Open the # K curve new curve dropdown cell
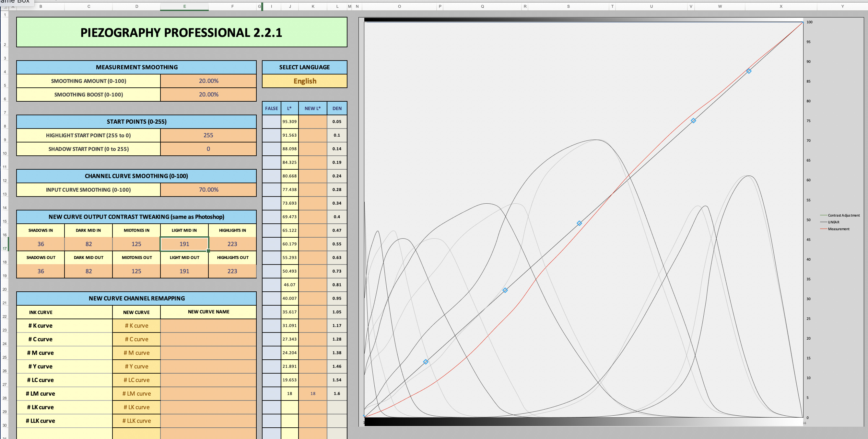The image size is (868, 439). coord(136,326)
